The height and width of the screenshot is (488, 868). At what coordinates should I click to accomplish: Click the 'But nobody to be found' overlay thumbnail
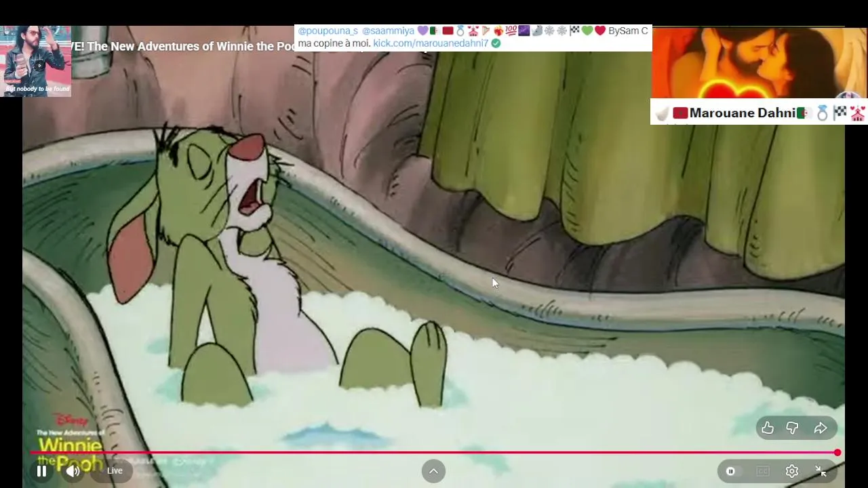click(36, 61)
